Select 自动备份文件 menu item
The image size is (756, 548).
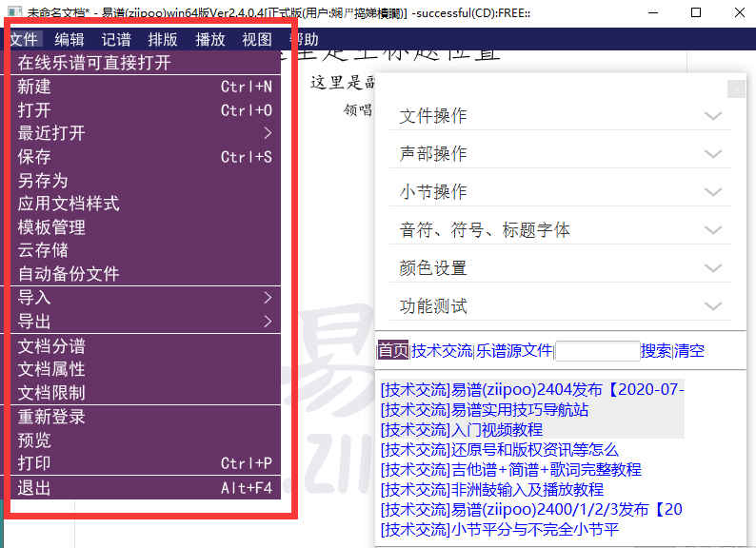pos(146,274)
